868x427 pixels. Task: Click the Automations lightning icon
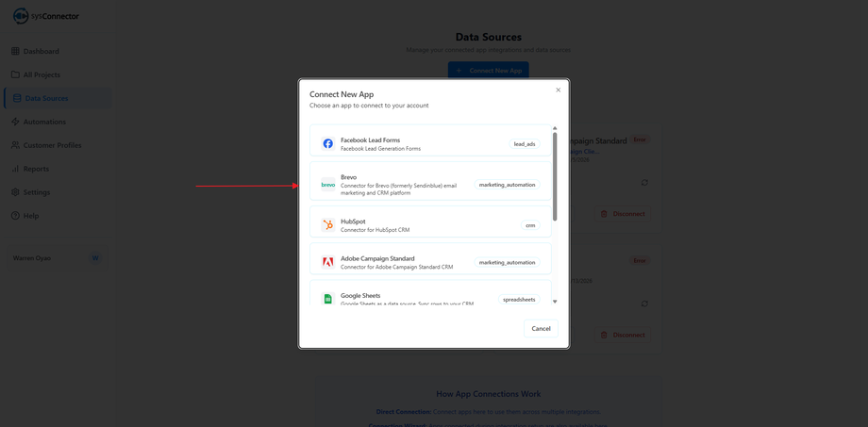tap(15, 122)
